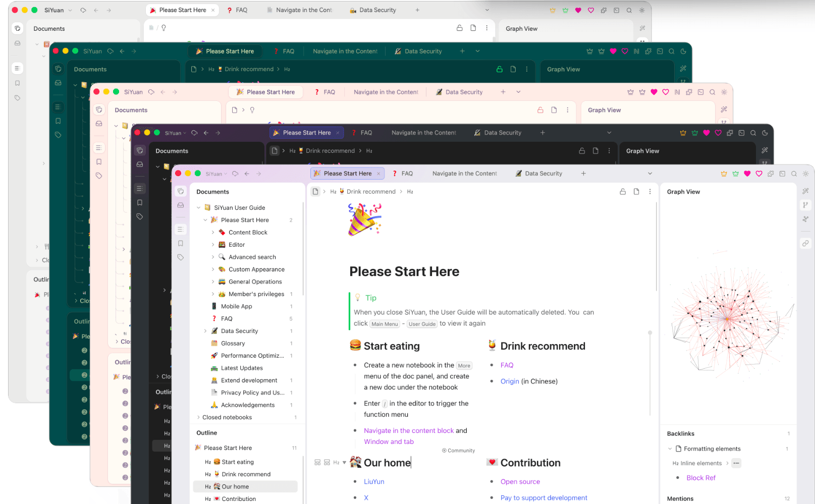Click the search icon in the pink window
The width and height of the screenshot is (815, 504).
712,92
